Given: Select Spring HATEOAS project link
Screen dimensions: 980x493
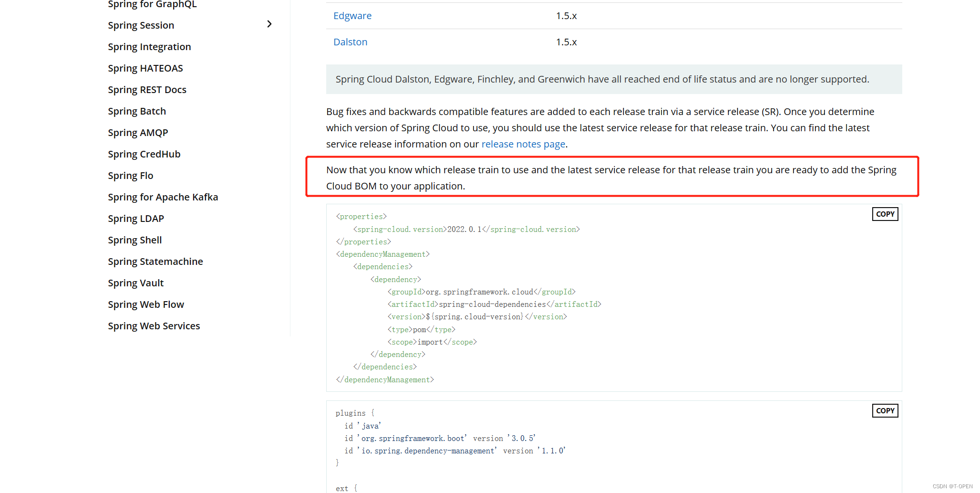Looking at the screenshot, I should (x=145, y=68).
